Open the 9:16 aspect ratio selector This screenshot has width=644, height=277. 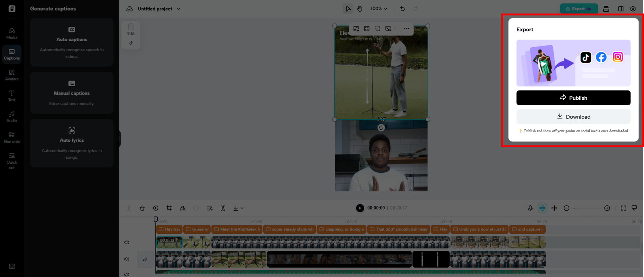131,29
